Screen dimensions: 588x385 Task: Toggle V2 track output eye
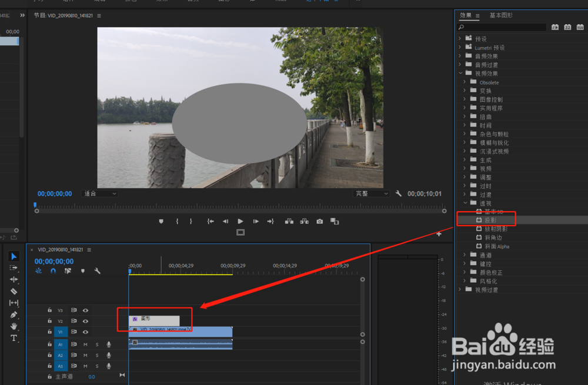(x=85, y=322)
